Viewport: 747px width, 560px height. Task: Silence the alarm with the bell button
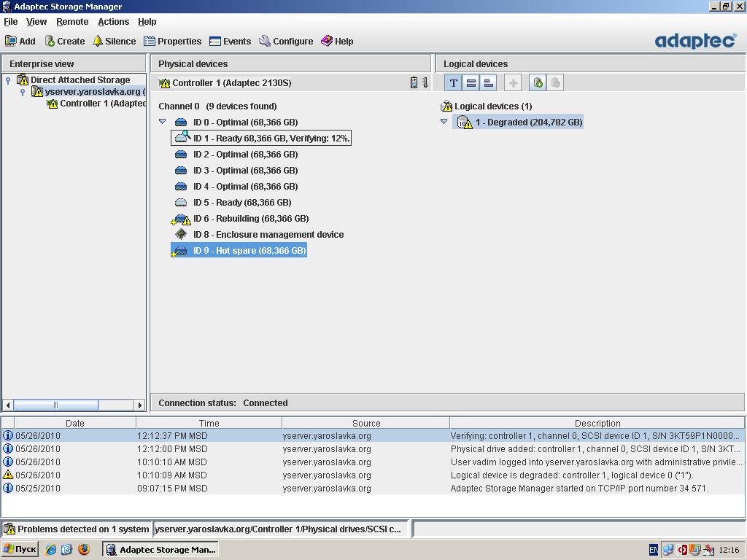tap(114, 42)
